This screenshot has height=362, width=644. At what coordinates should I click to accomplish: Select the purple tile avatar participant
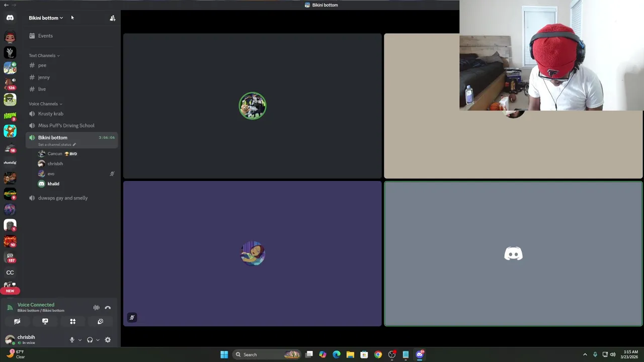[253, 253]
